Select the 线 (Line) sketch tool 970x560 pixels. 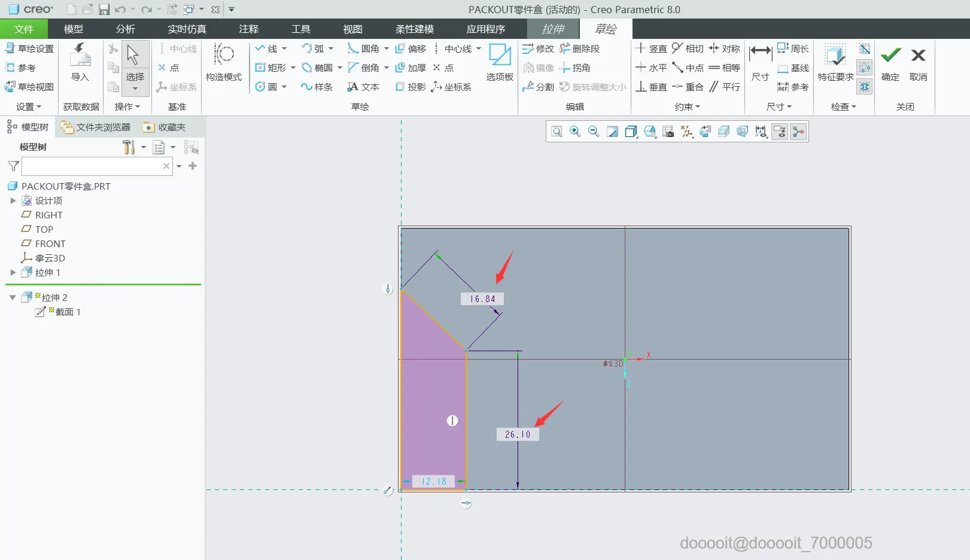tap(266, 48)
